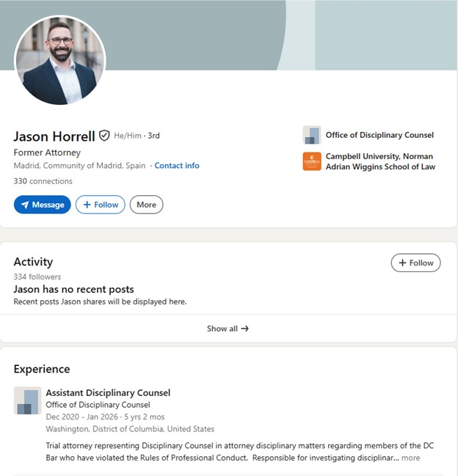Open the More actions dropdown
Image resolution: width=458 pixels, height=476 pixels.
(x=146, y=205)
